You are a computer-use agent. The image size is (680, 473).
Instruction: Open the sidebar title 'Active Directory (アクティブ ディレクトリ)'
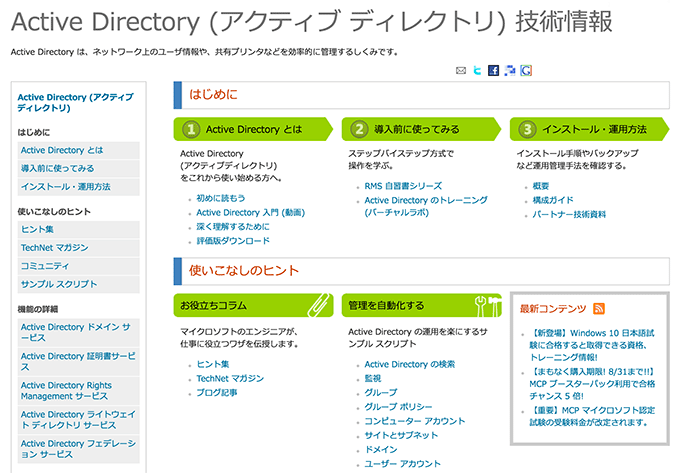coord(75,102)
